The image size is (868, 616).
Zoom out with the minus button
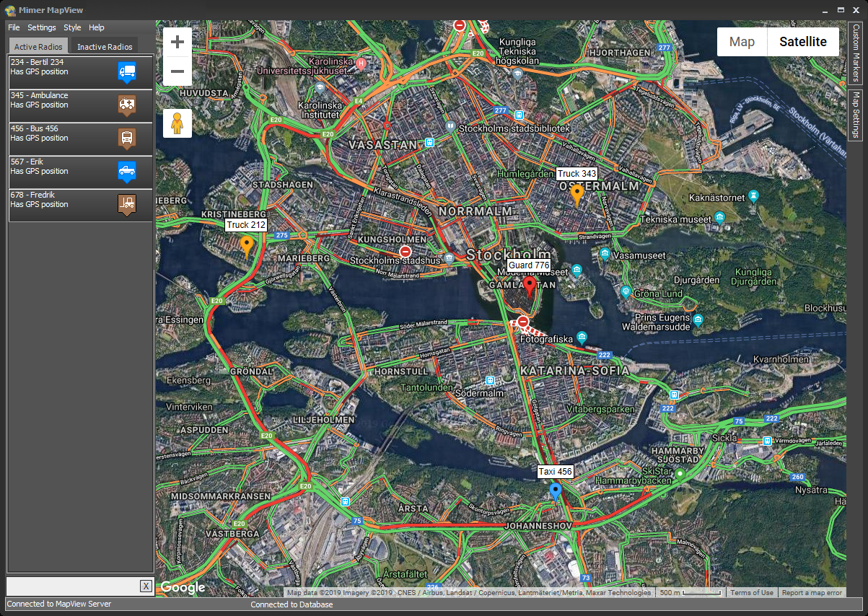(177, 71)
